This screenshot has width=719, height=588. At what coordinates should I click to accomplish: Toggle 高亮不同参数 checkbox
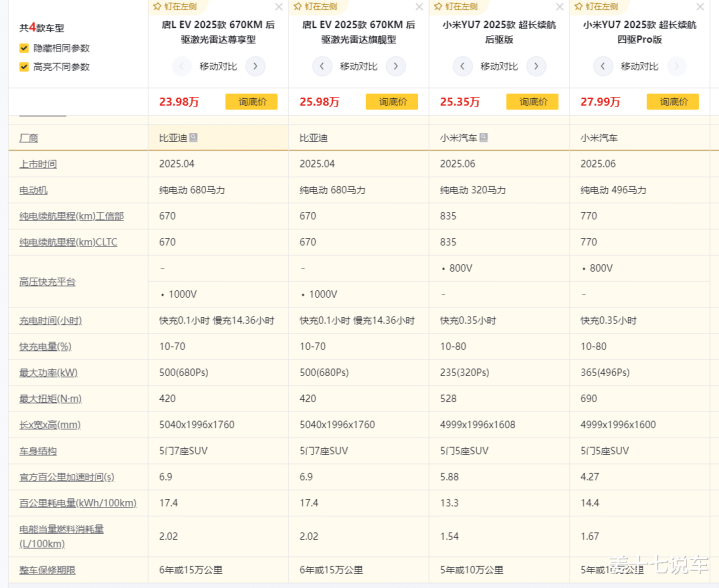coord(24,67)
